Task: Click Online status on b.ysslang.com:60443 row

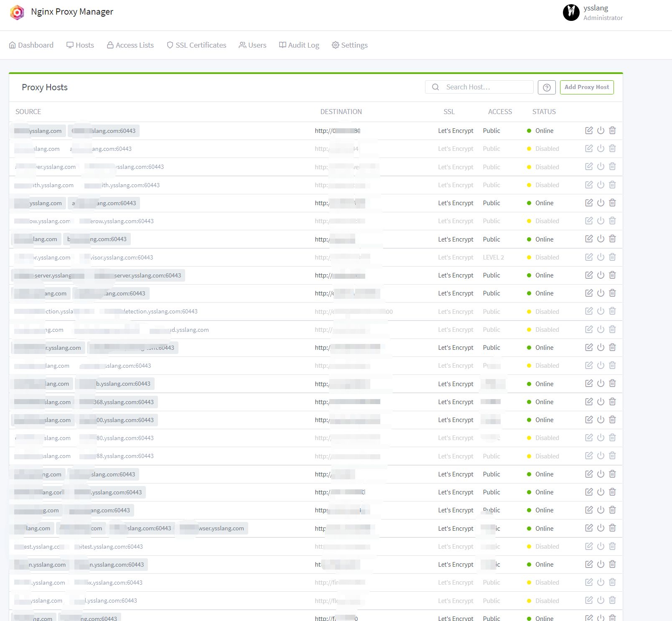Action: click(544, 384)
